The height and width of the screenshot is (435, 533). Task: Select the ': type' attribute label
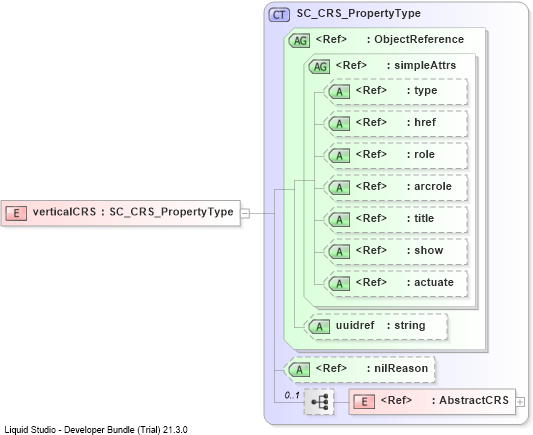tap(422, 91)
